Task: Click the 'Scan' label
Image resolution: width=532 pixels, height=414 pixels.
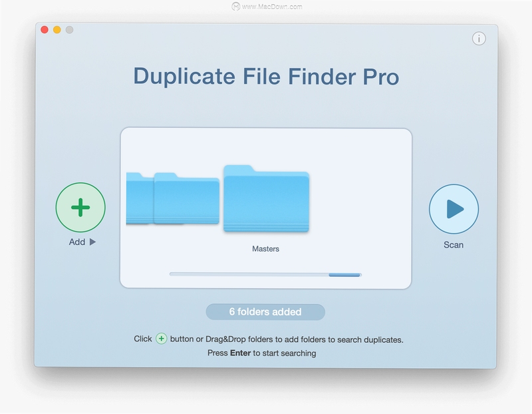Action: (x=454, y=245)
